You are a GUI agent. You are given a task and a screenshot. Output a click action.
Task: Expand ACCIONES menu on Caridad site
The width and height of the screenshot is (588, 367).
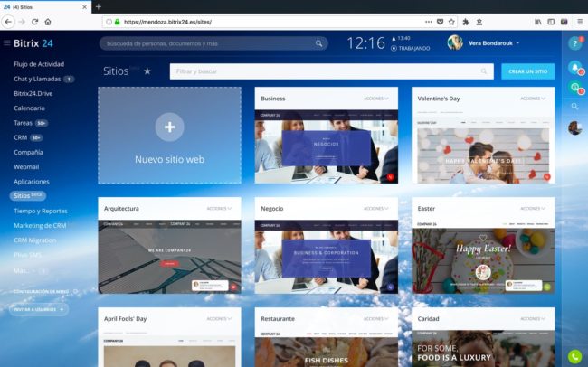point(533,319)
